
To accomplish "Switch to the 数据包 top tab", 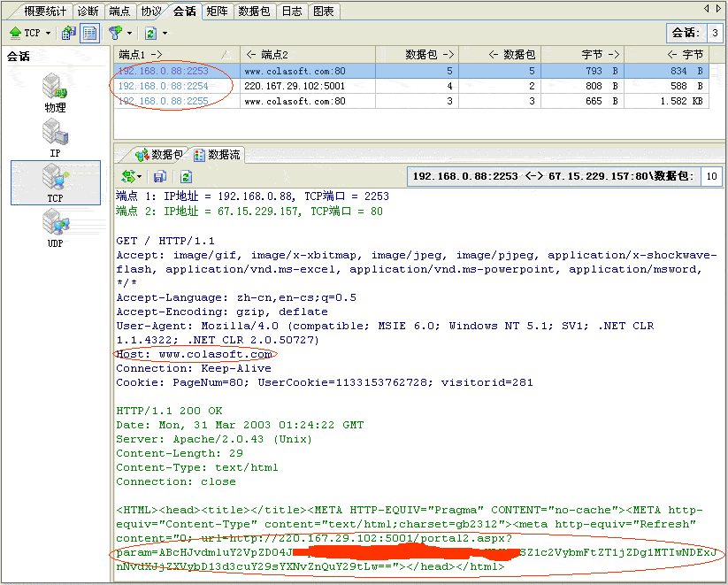I will pos(255,12).
